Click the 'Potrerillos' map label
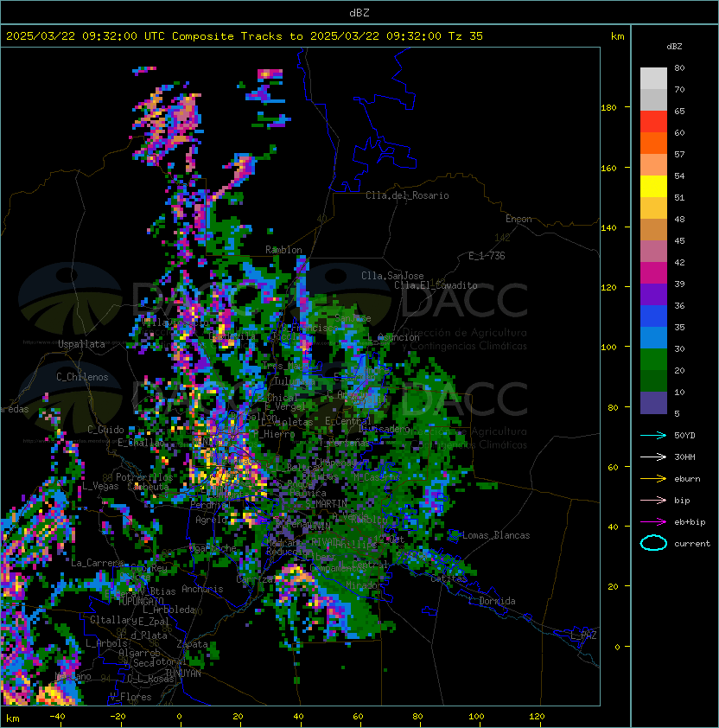The image size is (719, 728). coord(144,477)
